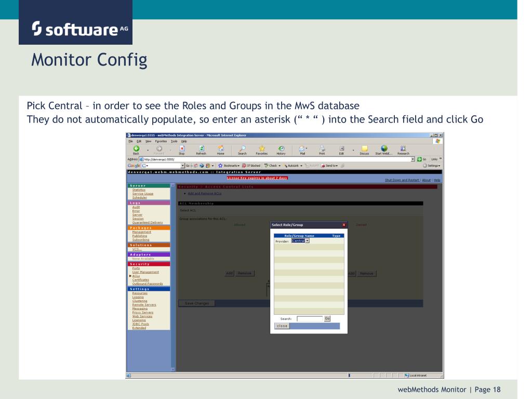Open the Edit menu in the menu bar
The height and width of the screenshot is (399, 532).
(x=139, y=141)
